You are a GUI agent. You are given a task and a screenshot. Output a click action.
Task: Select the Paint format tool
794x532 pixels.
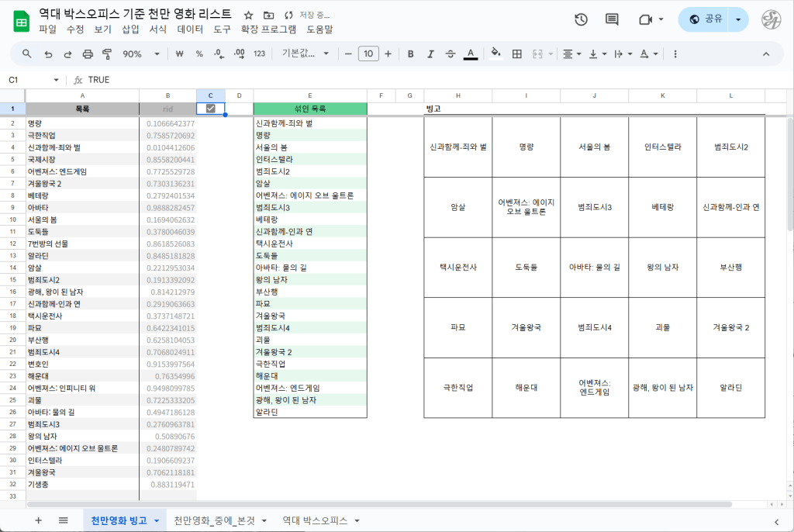[x=107, y=54]
